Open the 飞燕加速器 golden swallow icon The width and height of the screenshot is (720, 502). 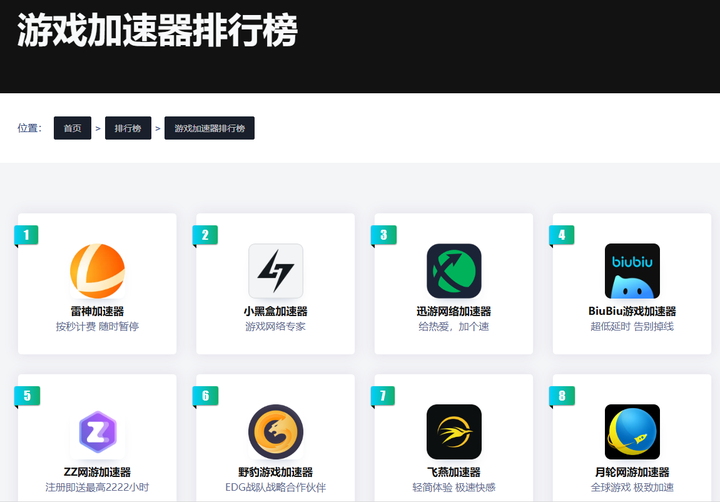coord(454,432)
